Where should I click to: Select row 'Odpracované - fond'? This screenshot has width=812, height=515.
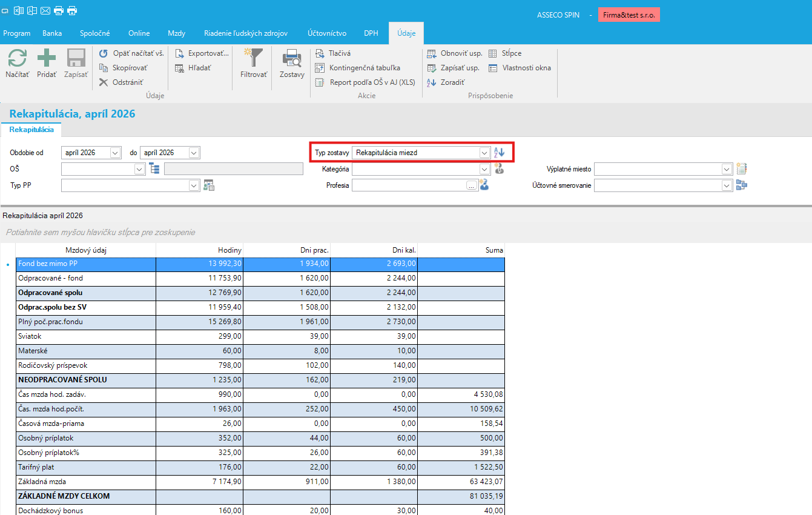pyautogui.click(x=260, y=278)
